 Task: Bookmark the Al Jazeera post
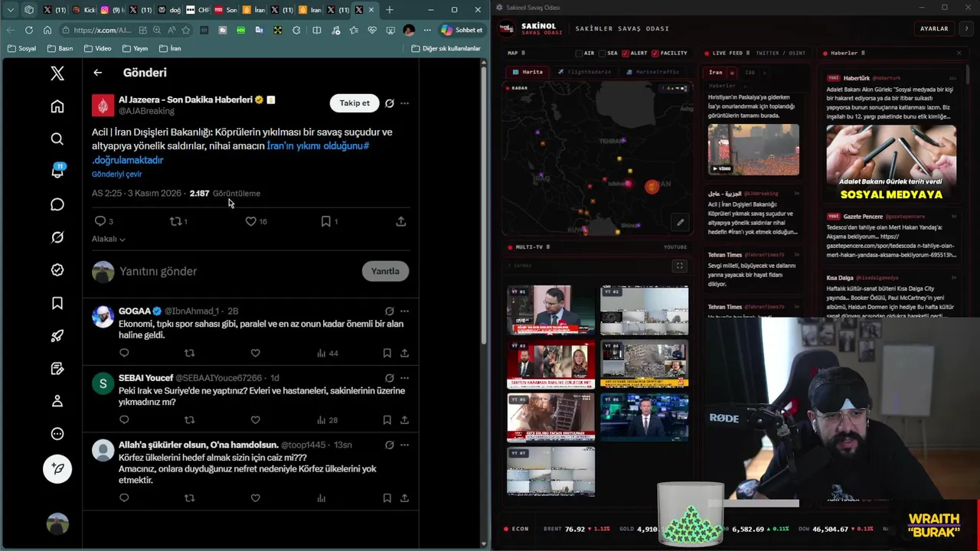tap(325, 221)
